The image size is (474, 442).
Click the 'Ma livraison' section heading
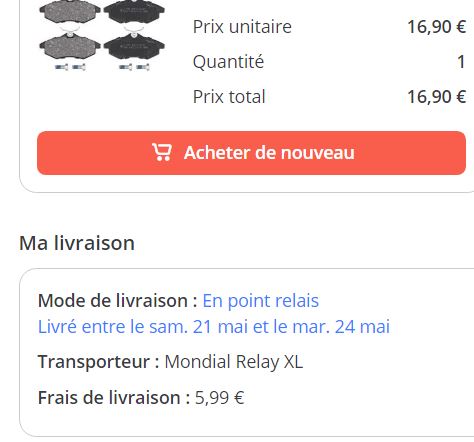click(77, 243)
